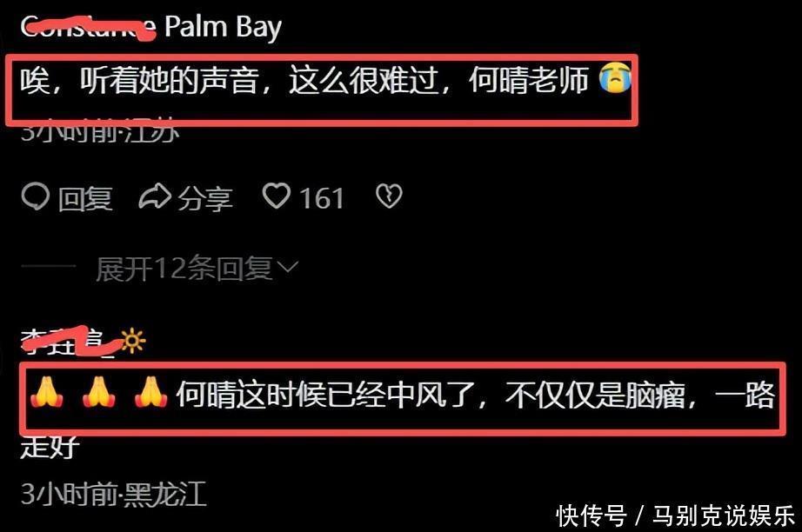
Task: Dislike the comment with the broken heart icon
Action: 389,196
